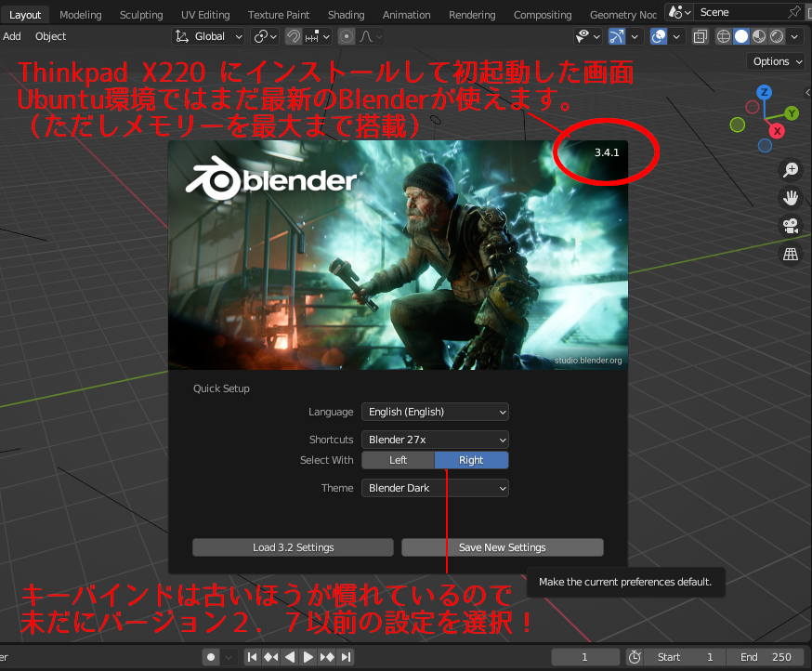Open the Theme dropdown set to Blender Dark

pyautogui.click(x=434, y=487)
